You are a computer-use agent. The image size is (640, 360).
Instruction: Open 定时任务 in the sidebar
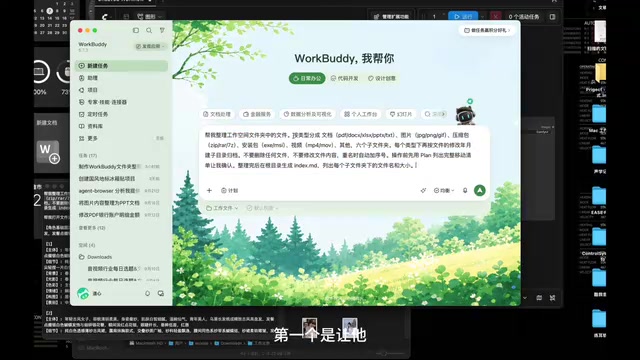(x=122, y=114)
